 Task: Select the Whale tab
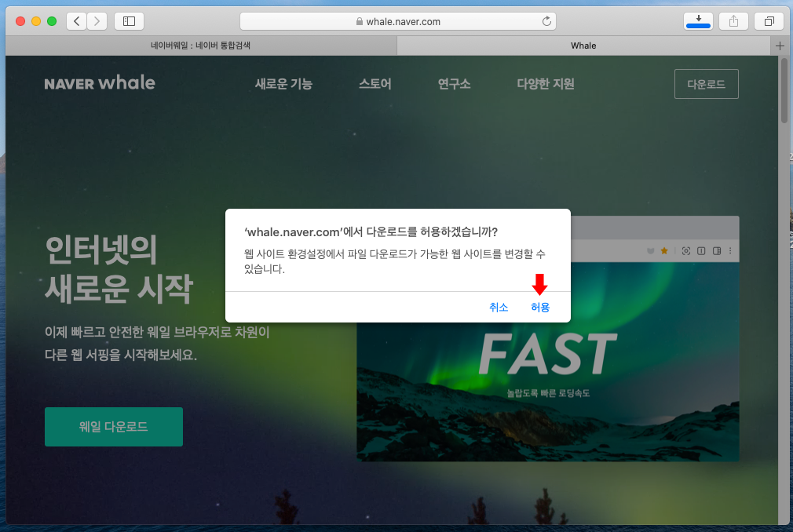point(583,46)
